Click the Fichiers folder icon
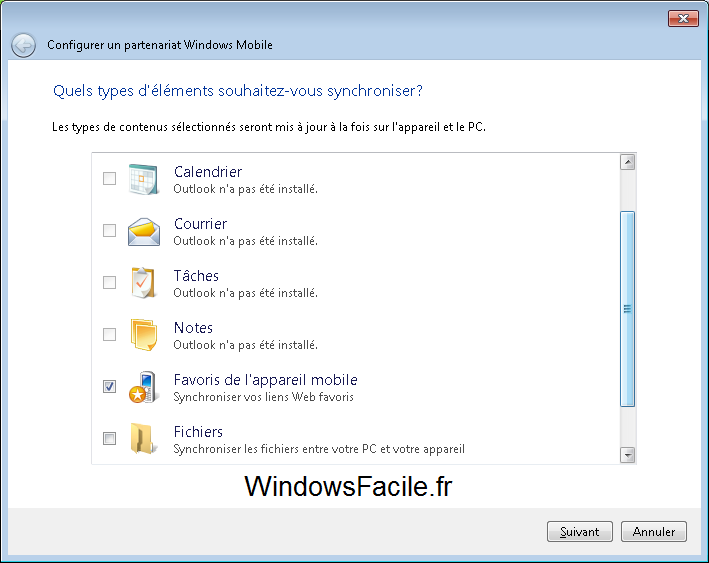709x563 pixels. (x=144, y=439)
